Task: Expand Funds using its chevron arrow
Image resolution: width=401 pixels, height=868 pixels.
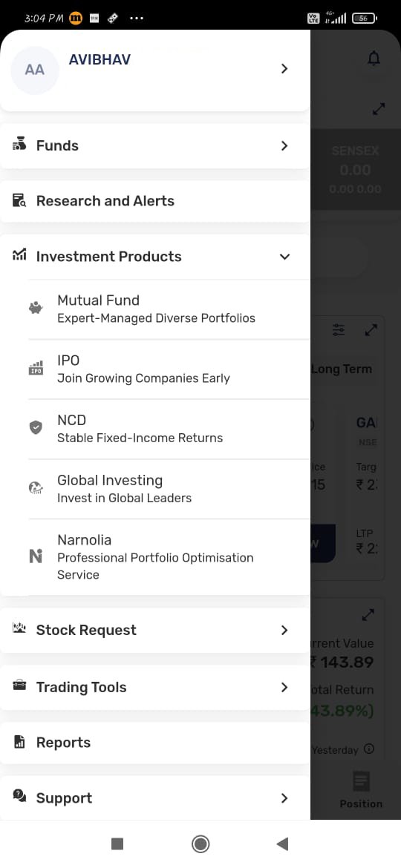Action: point(284,145)
